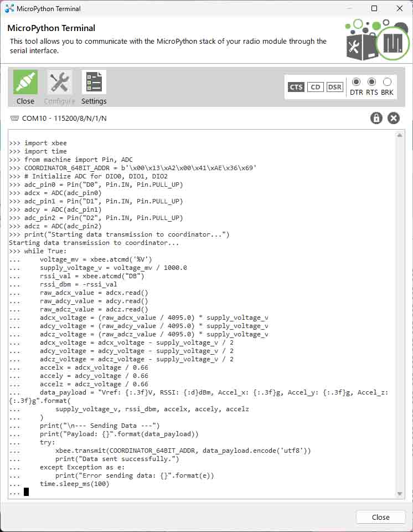Toggle the RTS line
Image resolution: width=413 pixels, height=532 pixels.
[371, 82]
